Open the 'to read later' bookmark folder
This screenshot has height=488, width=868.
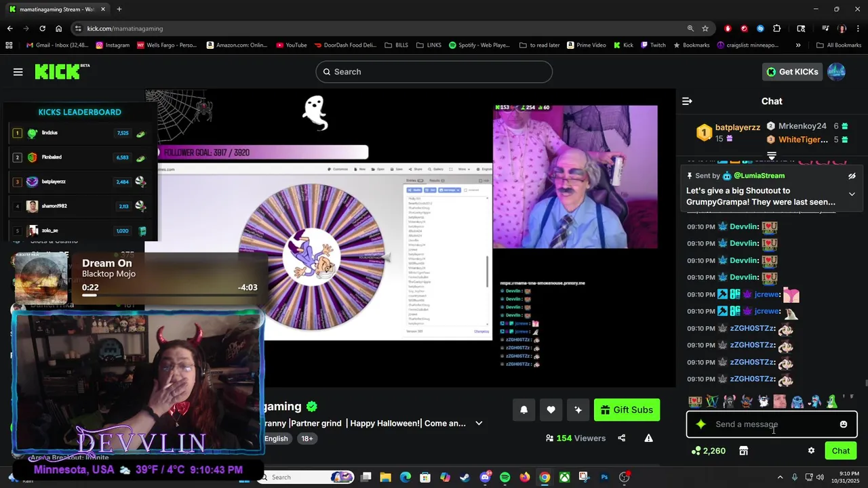(x=540, y=45)
